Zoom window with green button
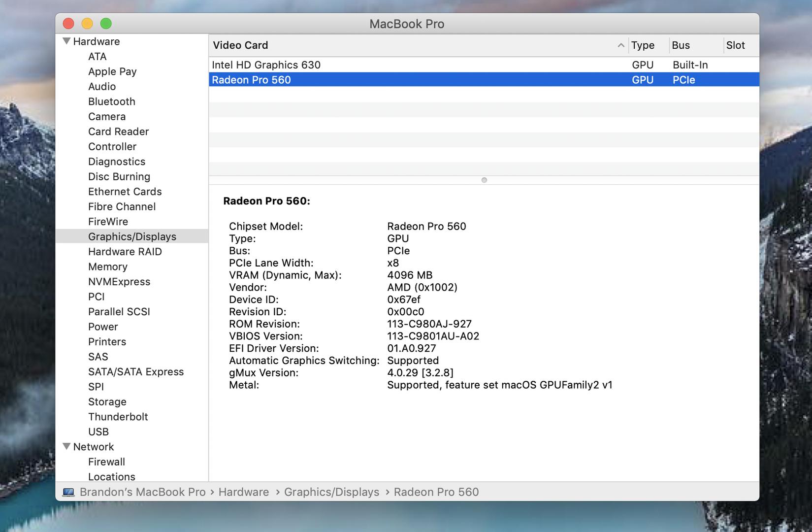 click(x=106, y=24)
